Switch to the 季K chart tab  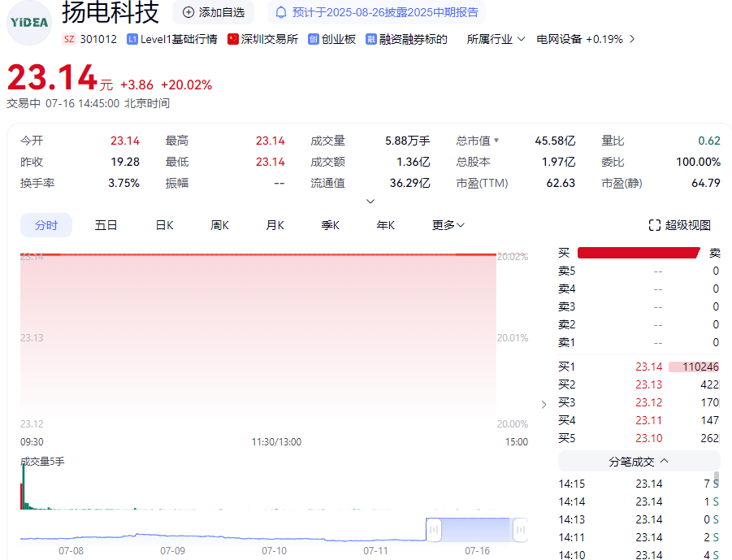tap(330, 225)
